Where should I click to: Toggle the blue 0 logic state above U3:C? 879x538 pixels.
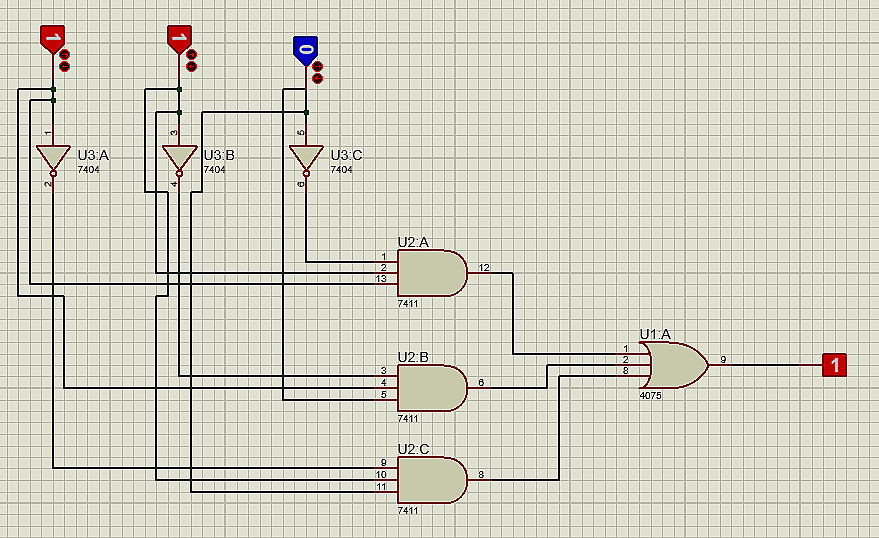pyautogui.click(x=306, y=51)
